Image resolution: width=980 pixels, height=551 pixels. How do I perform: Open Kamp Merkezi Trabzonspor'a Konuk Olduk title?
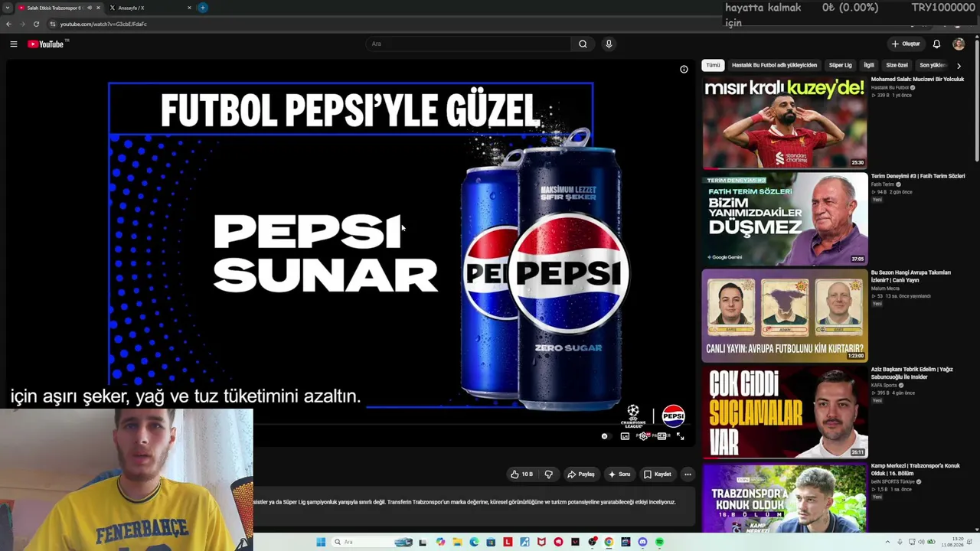point(915,470)
